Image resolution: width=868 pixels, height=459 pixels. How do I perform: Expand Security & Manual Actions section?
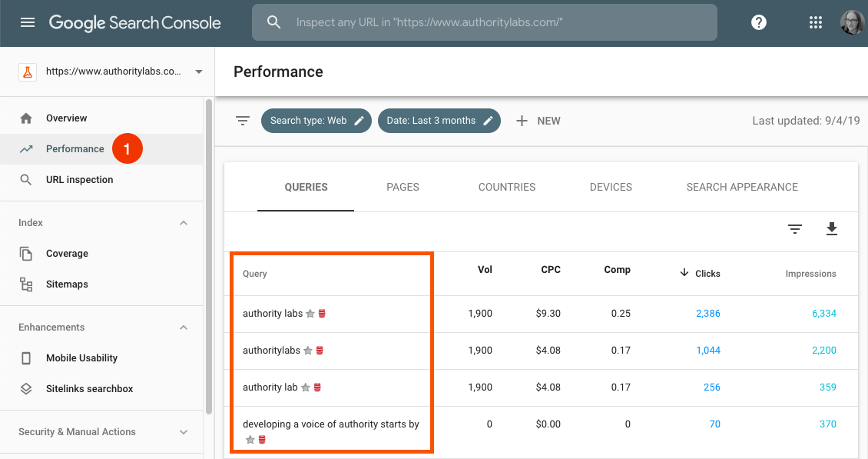tap(184, 432)
